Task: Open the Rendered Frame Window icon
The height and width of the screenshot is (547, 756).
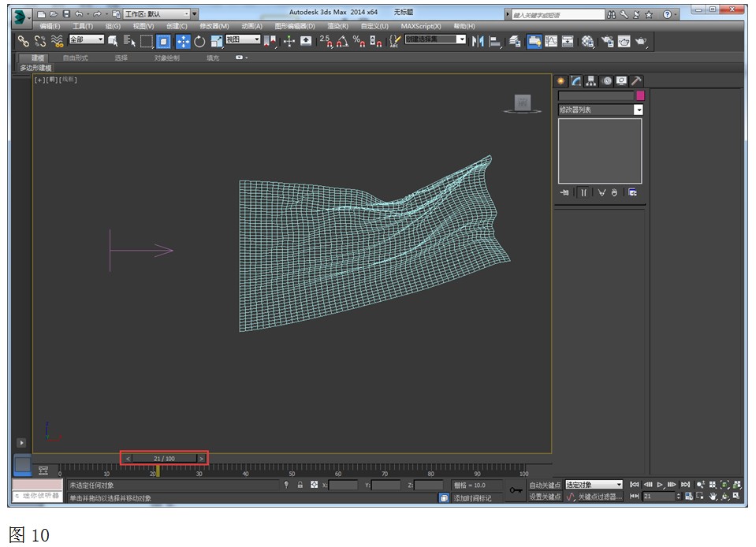Action: [624, 42]
